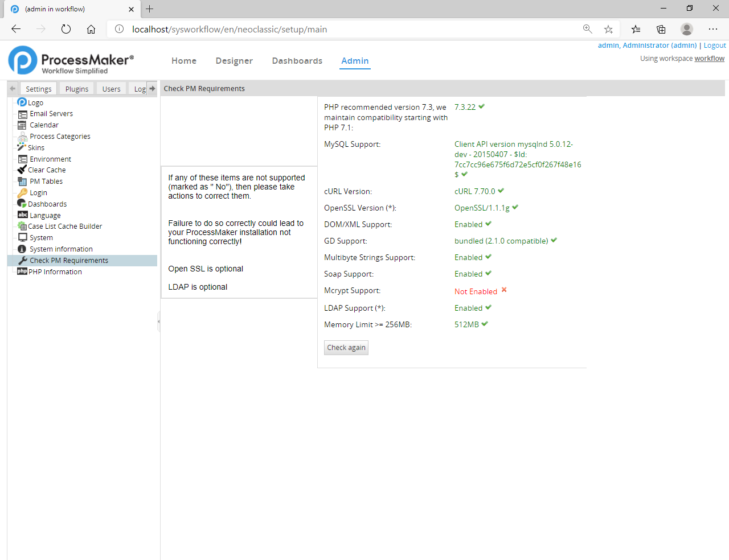729x560 pixels.
Task: Click the browser address bar URL
Action: click(230, 30)
